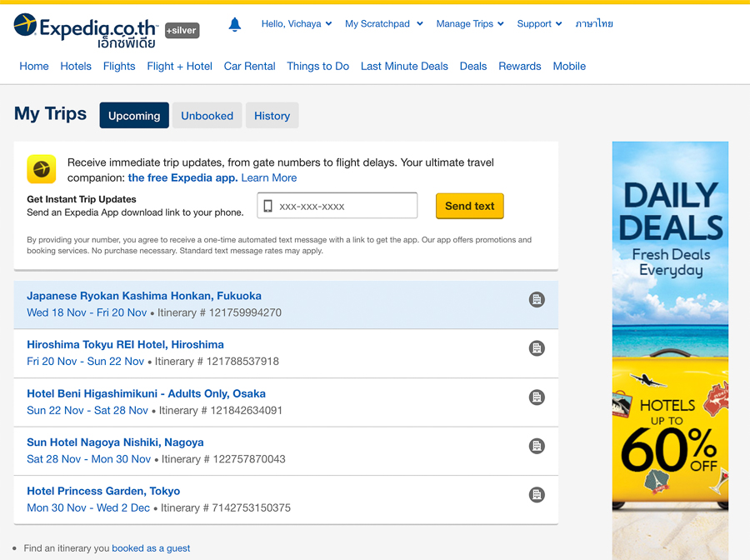Click itinerary number 7142753150375
The width and height of the screenshot is (750, 560).
(x=251, y=507)
